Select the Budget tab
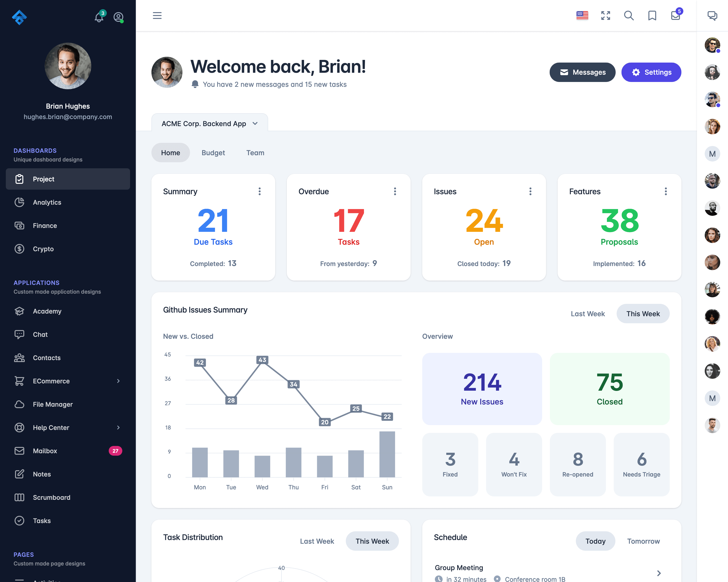The width and height of the screenshot is (728, 582). click(213, 153)
